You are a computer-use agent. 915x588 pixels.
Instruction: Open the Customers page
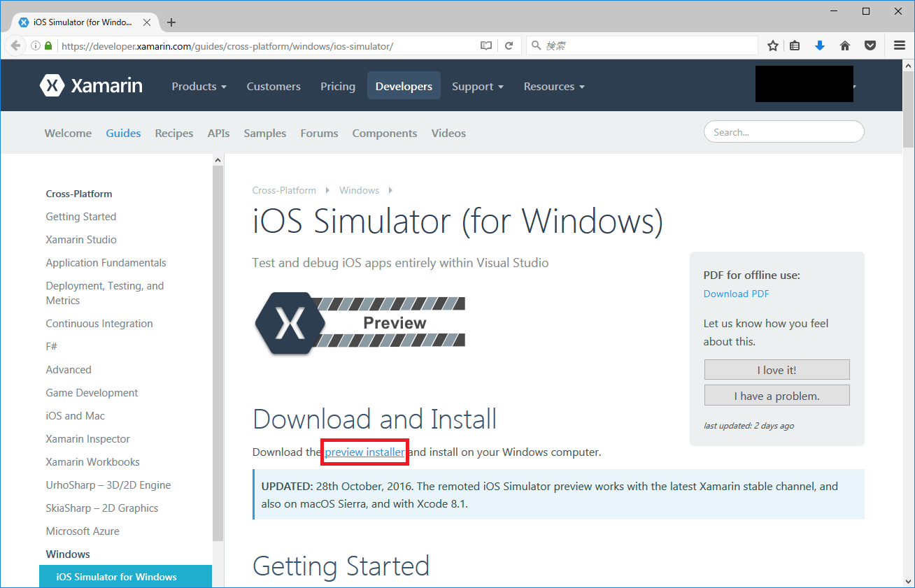(x=274, y=87)
